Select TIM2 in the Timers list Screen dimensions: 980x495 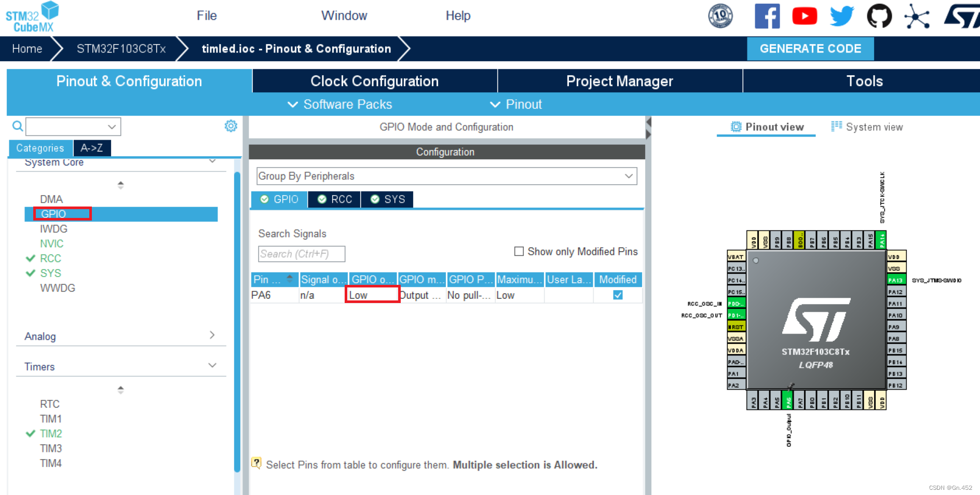click(51, 433)
